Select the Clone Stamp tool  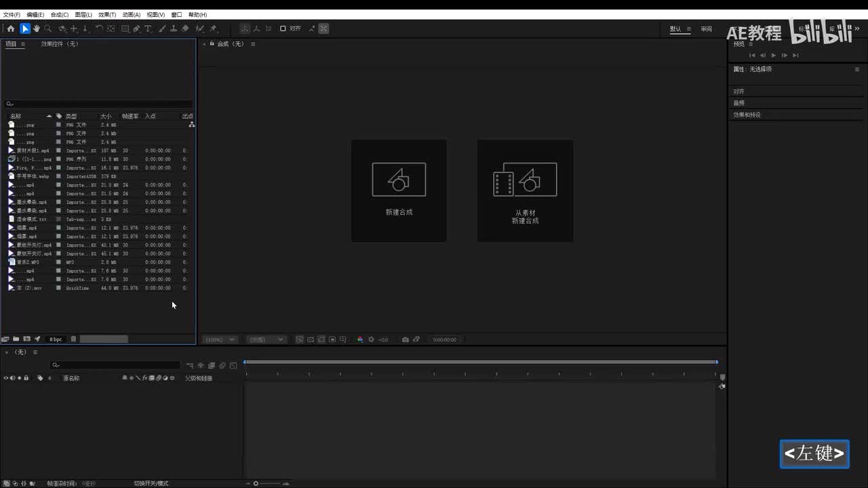pyautogui.click(x=174, y=28)
